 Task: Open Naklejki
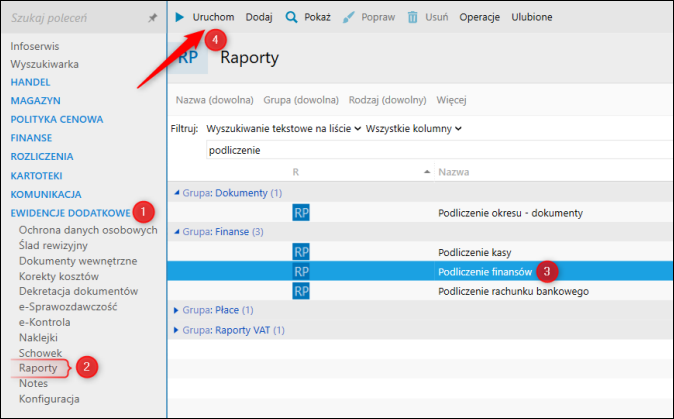click(38, 338)
